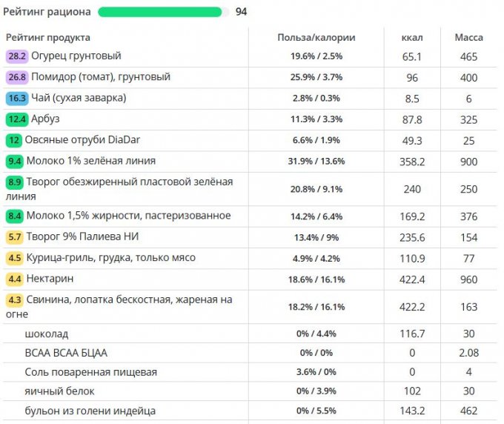Click the 960 mass value for Нектарин
504x424 pixels.
click(468, 279)
